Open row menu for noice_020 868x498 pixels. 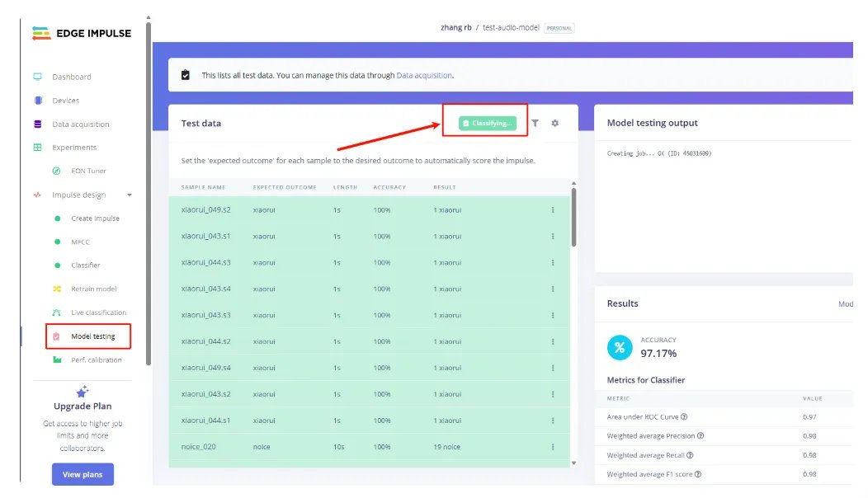coord(553,447)
